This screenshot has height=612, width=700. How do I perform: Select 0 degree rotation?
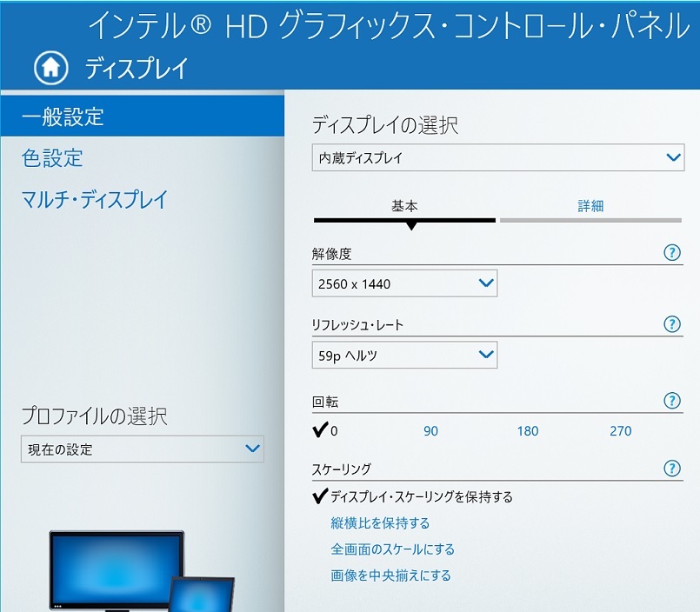(x=325, y=430)
